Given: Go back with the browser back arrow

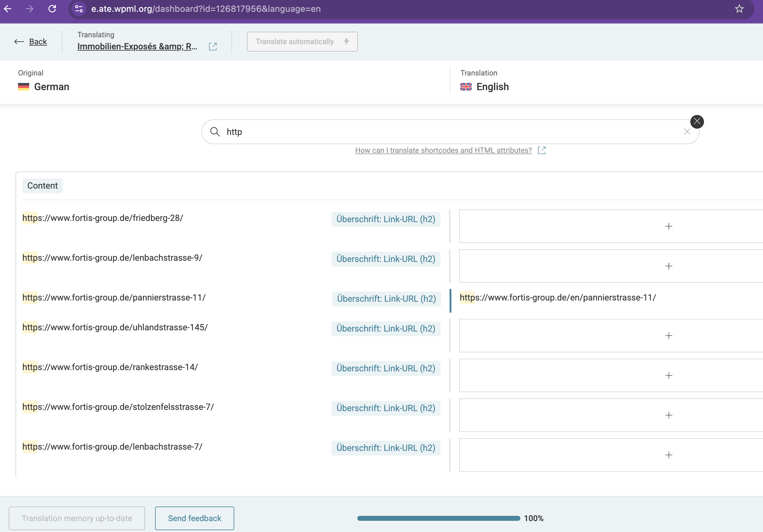Looking at the screenshot, I should (x=8, y=9).
